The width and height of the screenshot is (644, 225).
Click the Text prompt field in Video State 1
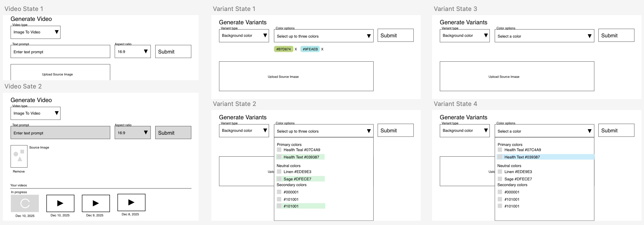click(60, 52)
